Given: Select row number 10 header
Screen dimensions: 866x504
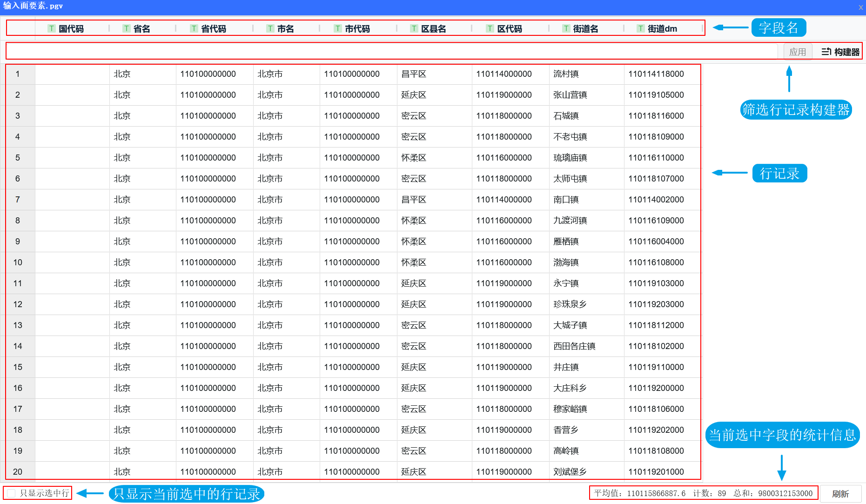Looking at the screenshot, I should (18, 262).
